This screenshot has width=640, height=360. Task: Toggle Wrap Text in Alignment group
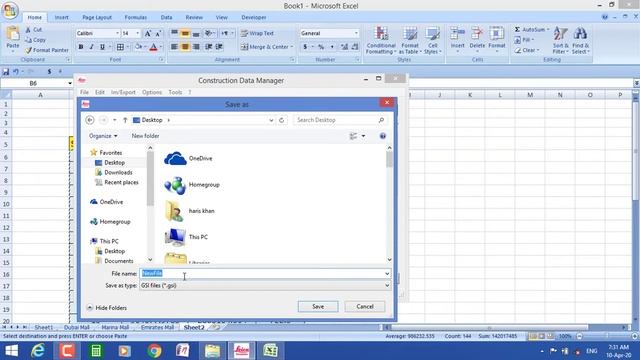click(257, 33)
